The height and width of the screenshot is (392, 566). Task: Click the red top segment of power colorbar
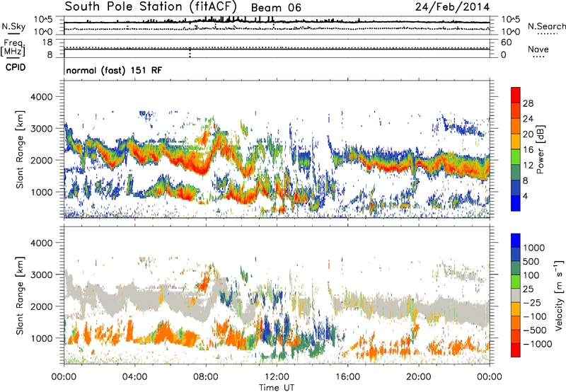[x=516, y=95]
